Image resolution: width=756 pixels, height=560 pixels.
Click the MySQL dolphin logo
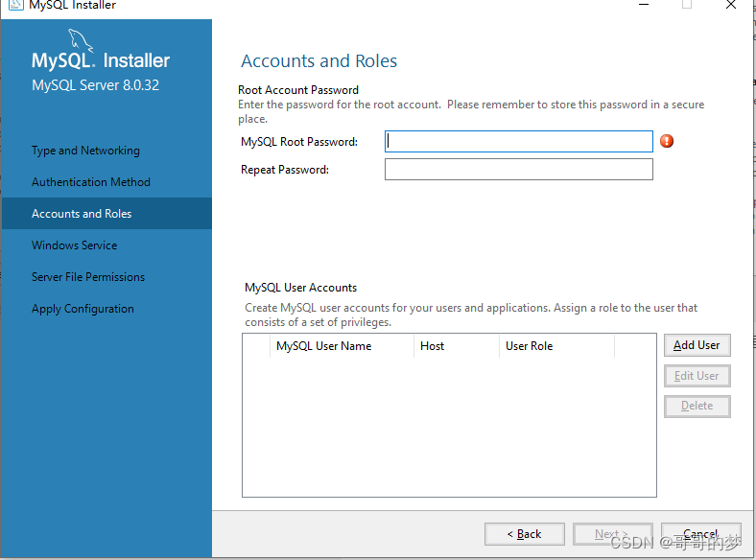pos(81,40)
